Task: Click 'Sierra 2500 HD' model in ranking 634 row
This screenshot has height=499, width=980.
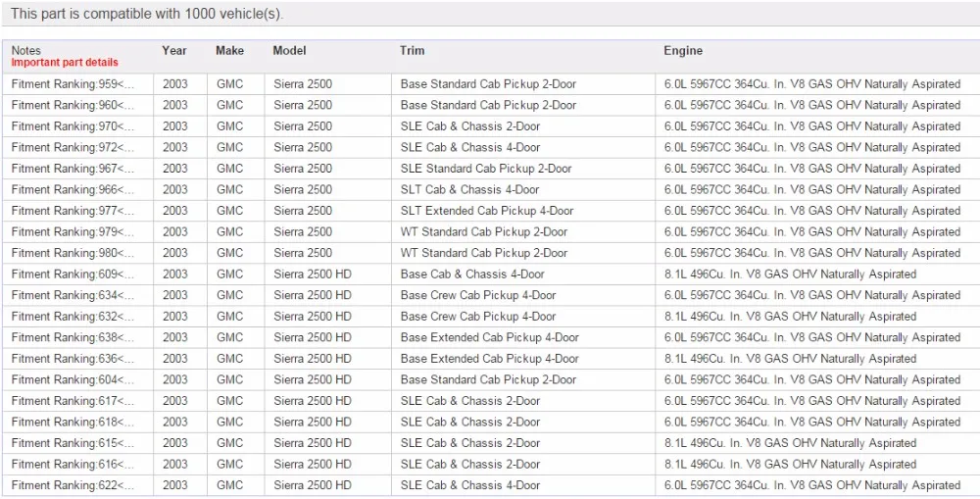Action: 328,295
